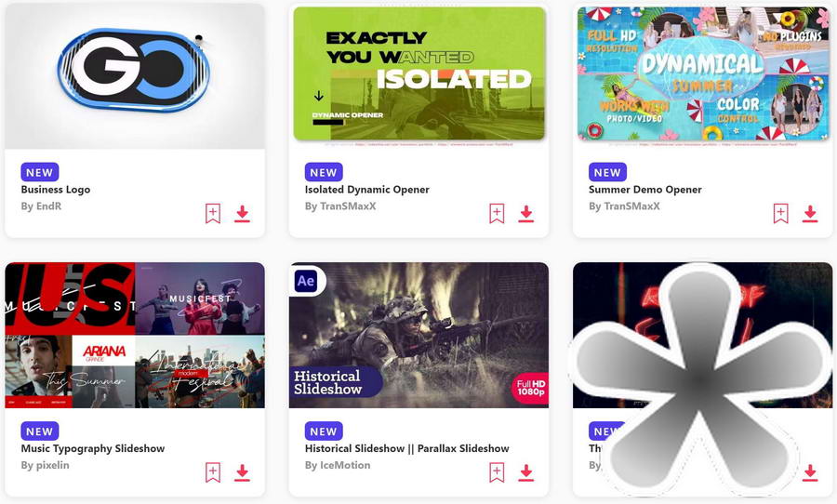Download Music Typography Slideshow template
The height and width of the screenshot is (504, 837).
pos(242,472)
